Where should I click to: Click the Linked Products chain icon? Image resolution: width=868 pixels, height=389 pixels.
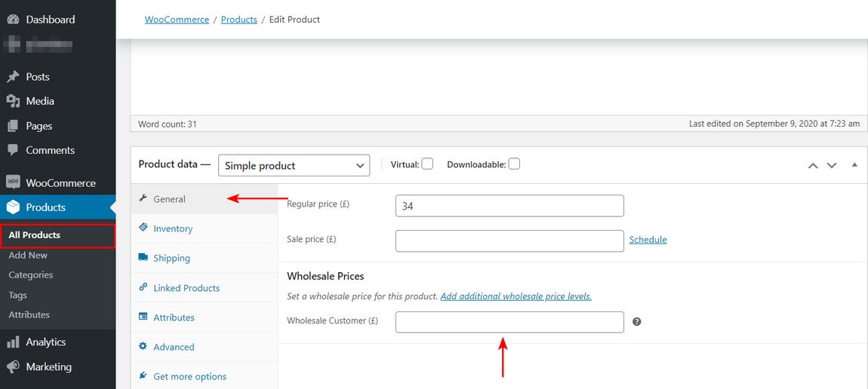143,287
